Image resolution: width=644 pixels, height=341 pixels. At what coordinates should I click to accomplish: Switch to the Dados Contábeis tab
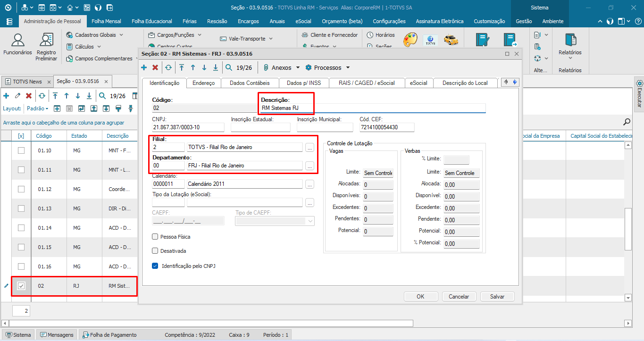[250, 83]
